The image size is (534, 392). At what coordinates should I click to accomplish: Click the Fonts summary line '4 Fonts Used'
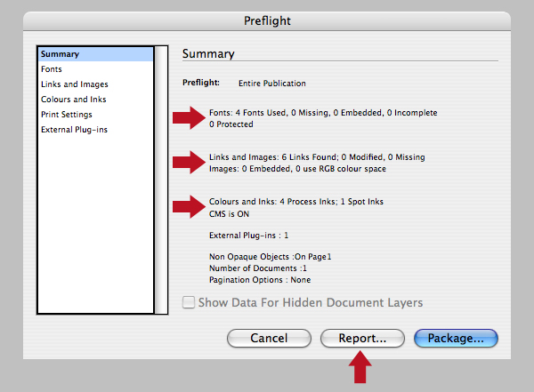pos(323,113)
